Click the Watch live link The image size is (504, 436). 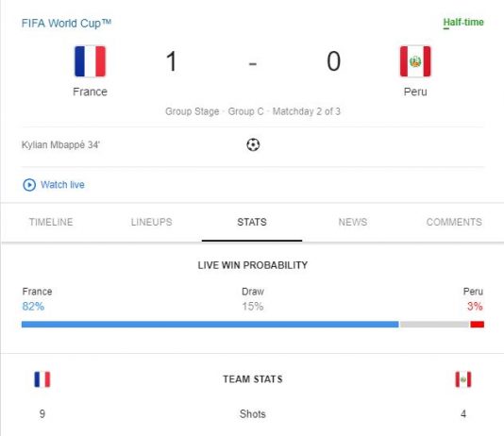[x=62, y=185]
